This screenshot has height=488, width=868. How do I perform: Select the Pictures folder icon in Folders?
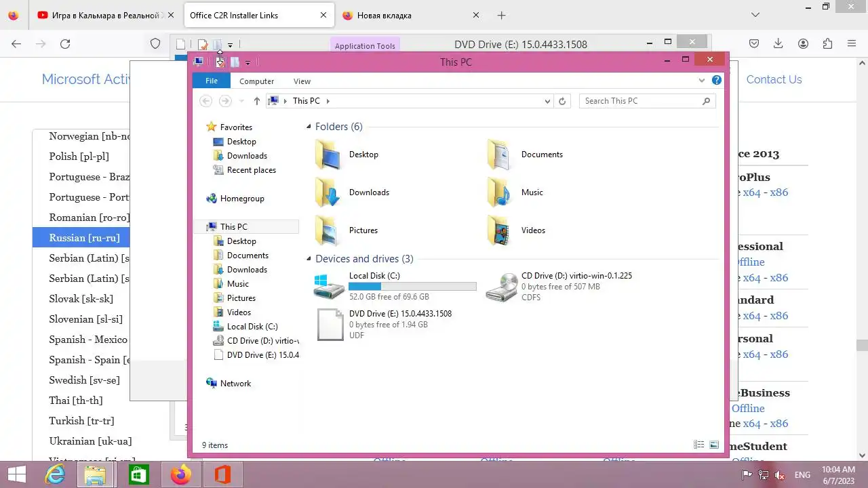point(328,230)
